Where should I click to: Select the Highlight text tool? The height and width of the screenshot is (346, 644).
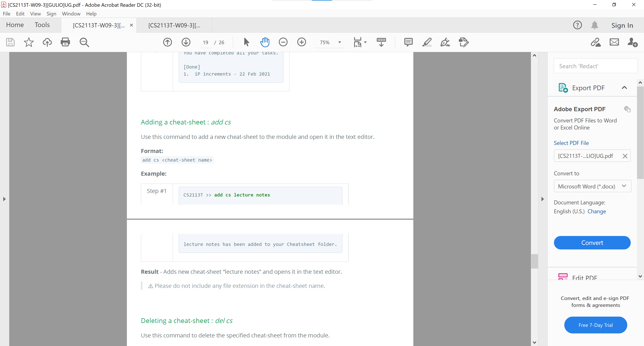coord(427,42)
